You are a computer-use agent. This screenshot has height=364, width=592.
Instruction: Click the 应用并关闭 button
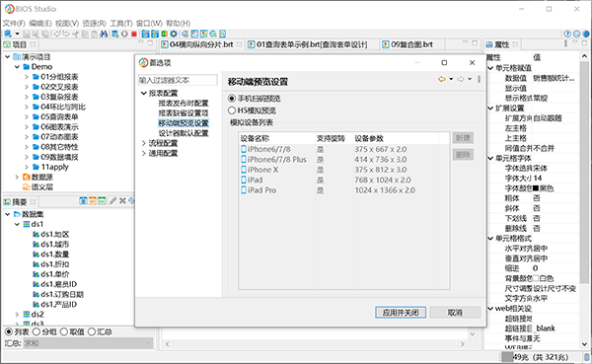tap(401, 313)
